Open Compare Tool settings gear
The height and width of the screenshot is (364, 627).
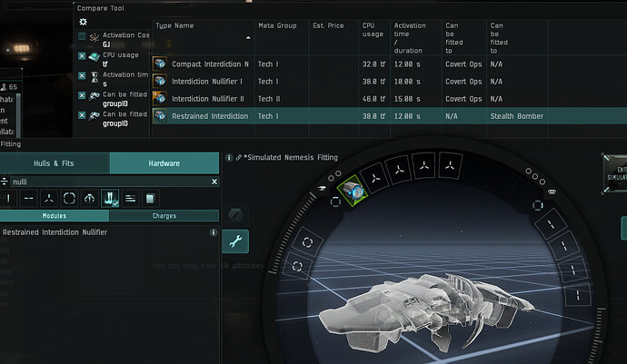click(x=84, y=22)
